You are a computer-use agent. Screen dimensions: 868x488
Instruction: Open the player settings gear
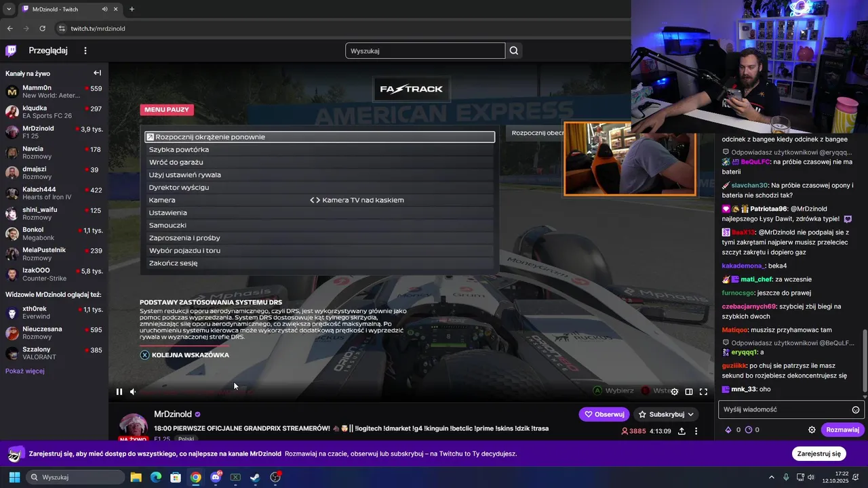(674, 391)
